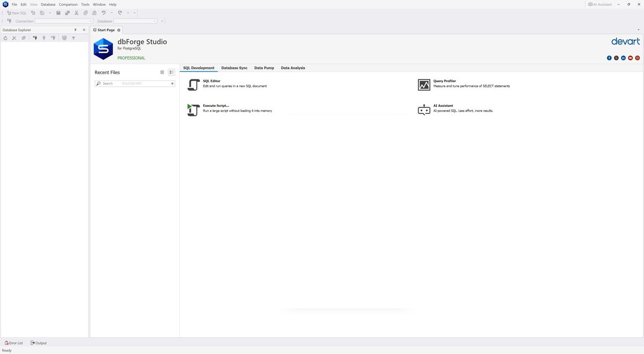Pin the Database Explorer panel

pos(75,30)
